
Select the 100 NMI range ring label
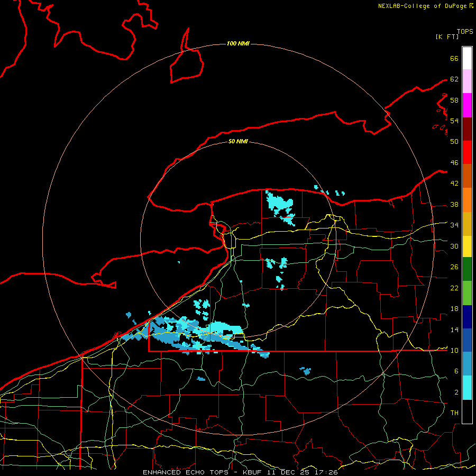[x=238, y=43]
